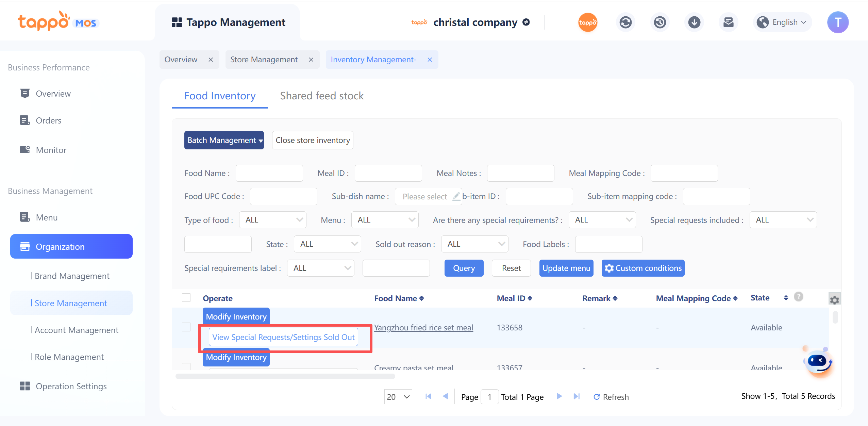The height and width of the screenshot is (426, 868).
Task: Expand the Type of food dropdown
Action: (273, 220)
